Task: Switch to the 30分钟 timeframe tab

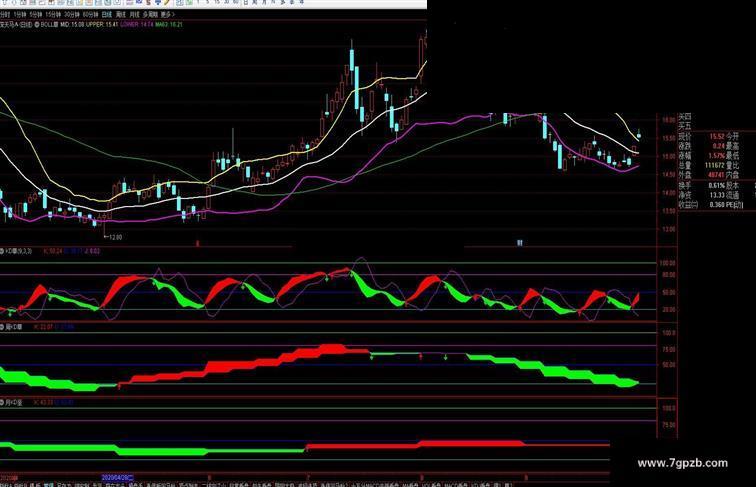Action: pyautogui.click(x=72, y=14)
